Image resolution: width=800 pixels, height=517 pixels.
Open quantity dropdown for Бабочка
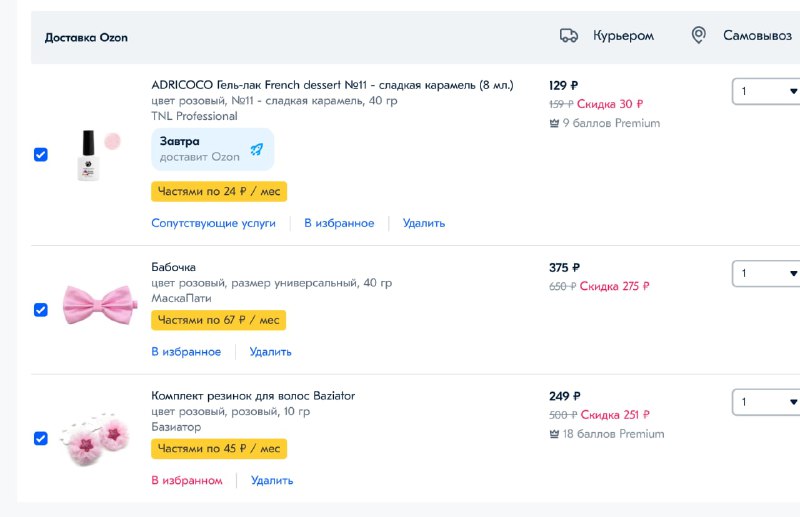point(766,274)
